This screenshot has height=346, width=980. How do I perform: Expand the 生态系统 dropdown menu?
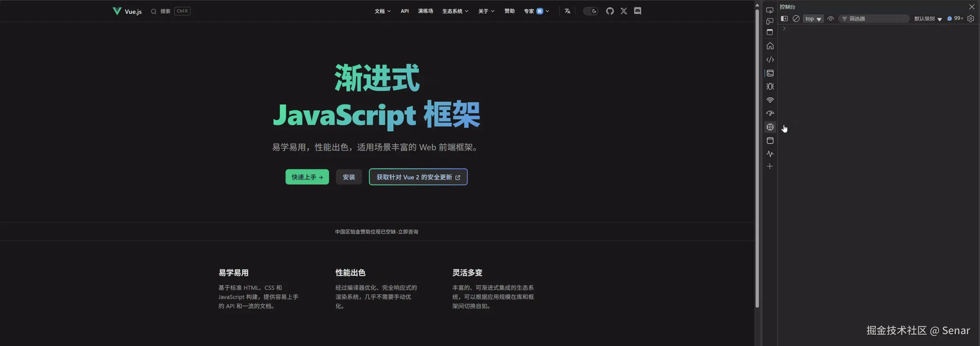coord(455,11)
